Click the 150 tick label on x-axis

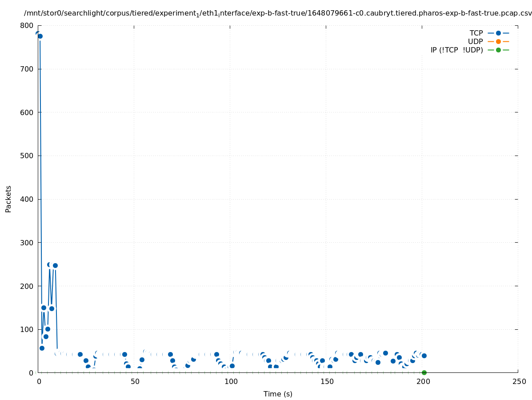point(326,382)
